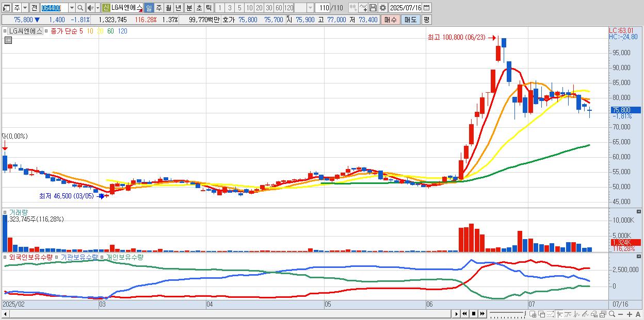Close the volume panel with its corner button
Screen dimensions: 644x320
click(639, 212)
